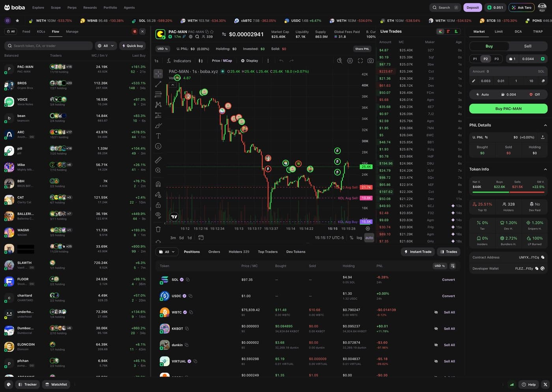Click the trash remove-drawings icon
The image size is (552, 392).
[158, 229]
